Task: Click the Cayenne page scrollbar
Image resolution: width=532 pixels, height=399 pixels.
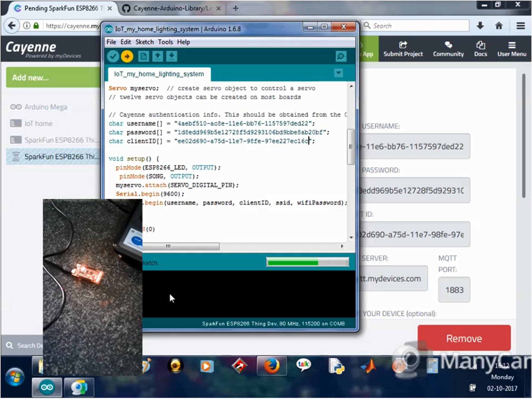Action: tap(524, 136)
